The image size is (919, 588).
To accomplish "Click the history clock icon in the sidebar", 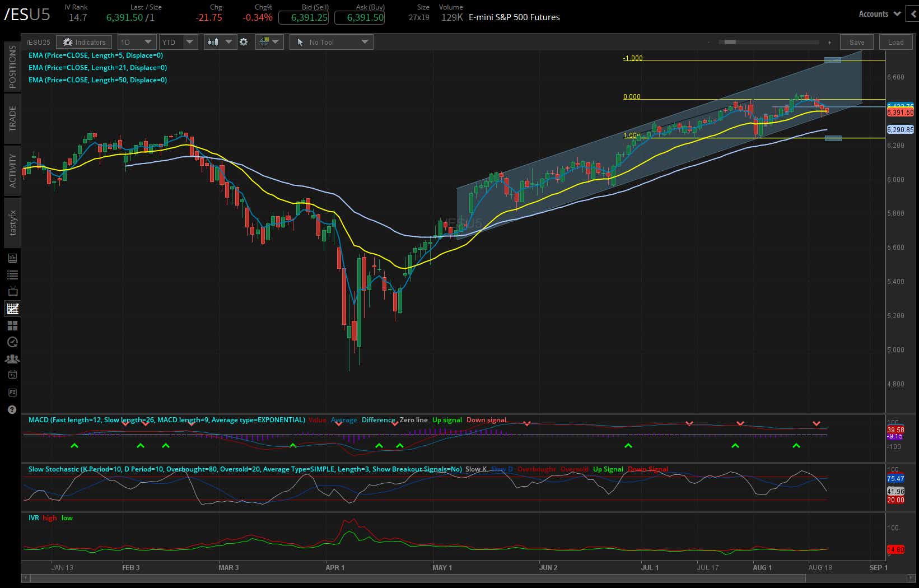I will [x=12, y=341].
